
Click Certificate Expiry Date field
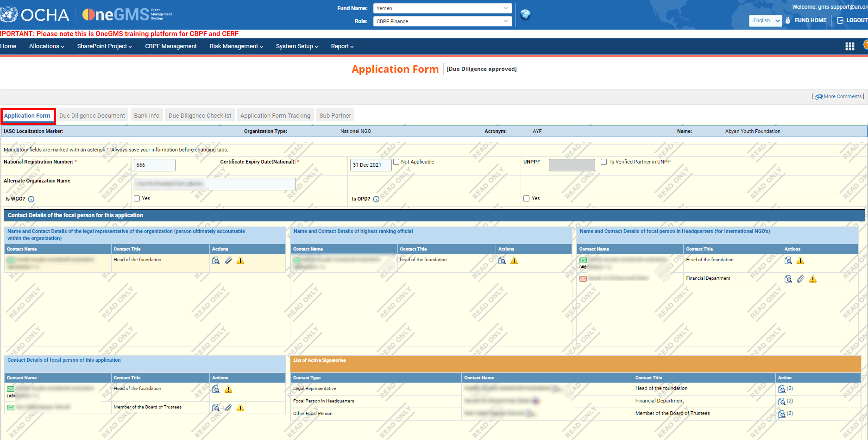[x=371, y=165]
